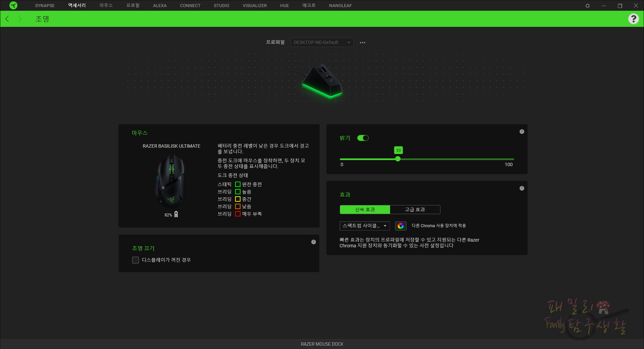Open the settings gear icon
644x349 pixels.
588,6
